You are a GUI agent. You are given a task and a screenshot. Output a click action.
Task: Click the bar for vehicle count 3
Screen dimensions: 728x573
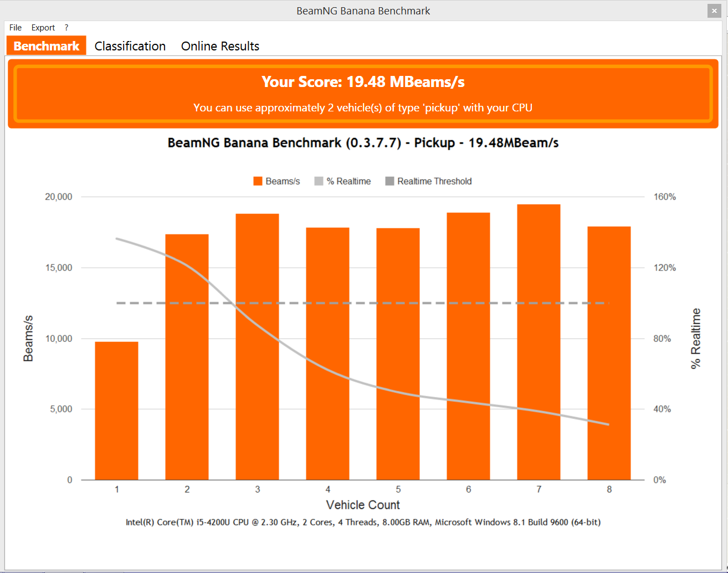click(257, 347)
